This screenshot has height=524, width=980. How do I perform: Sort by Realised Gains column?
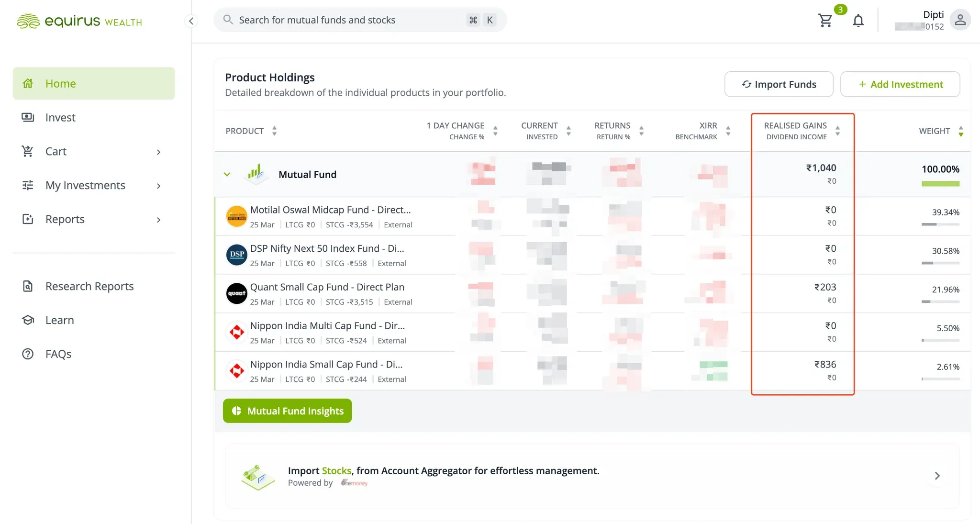837,131
